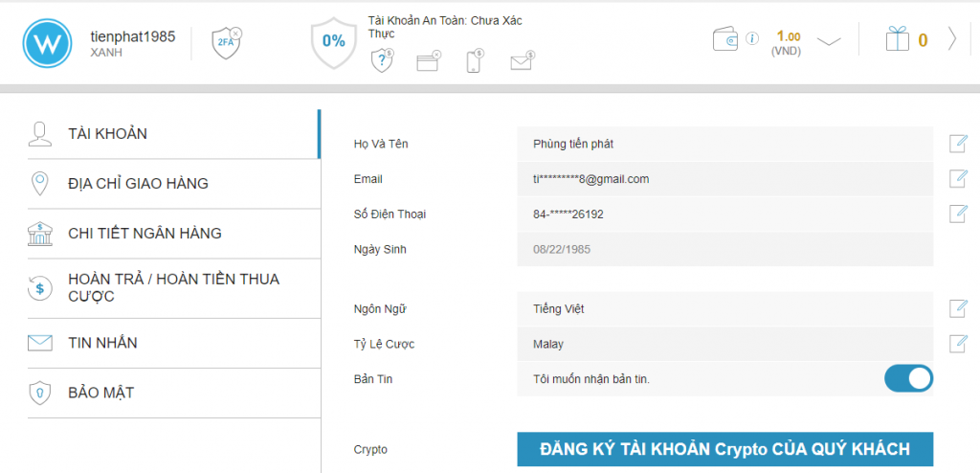Image resolution: width=980 pixels, height=473 pixels.
Task: Click the Tài Khoản An Toàn status text
Action: coord(445,27)
